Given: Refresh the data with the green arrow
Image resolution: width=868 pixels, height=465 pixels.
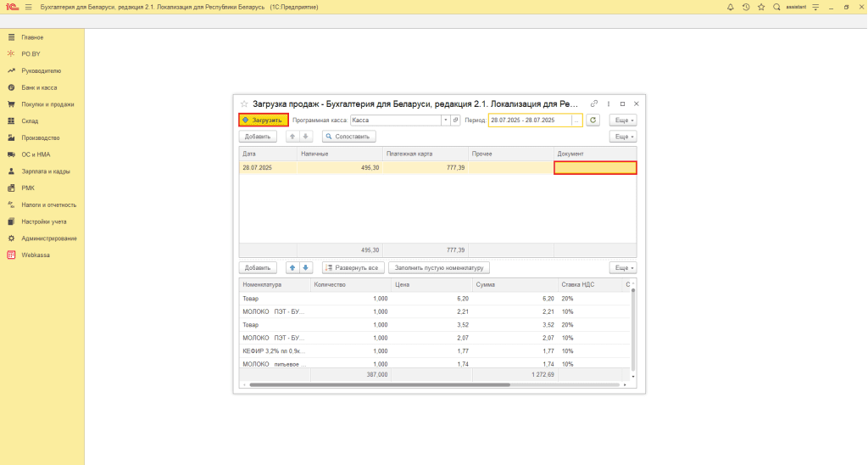Looking at the screenshot, I should tap(593, 120).
